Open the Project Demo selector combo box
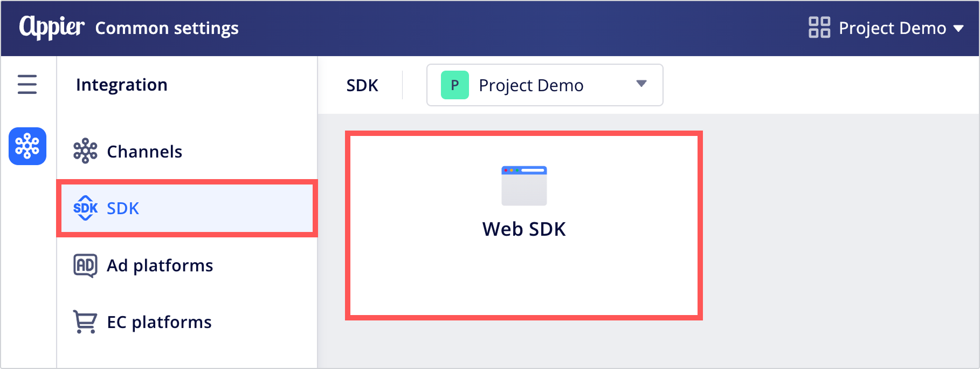 pos(545,85)
